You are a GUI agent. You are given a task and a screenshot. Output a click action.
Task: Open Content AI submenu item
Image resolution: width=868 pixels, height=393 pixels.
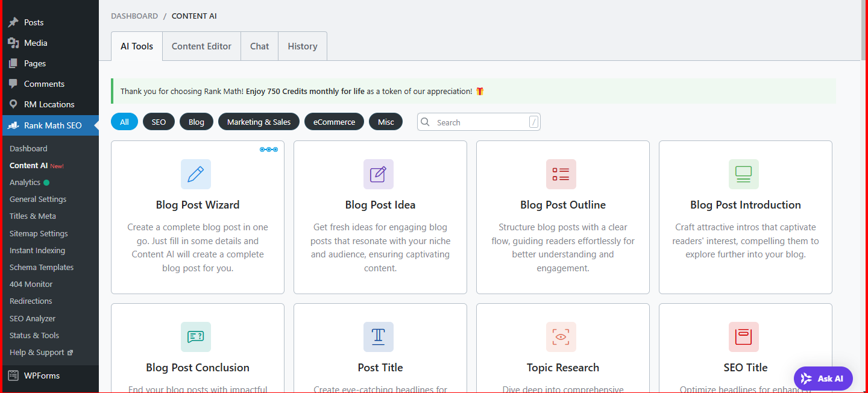pyautogui.click(x=28, y=165)
